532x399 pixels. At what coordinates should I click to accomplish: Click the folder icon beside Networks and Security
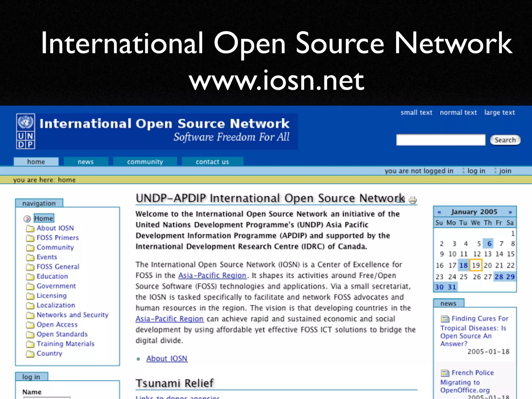click(30, 315)
